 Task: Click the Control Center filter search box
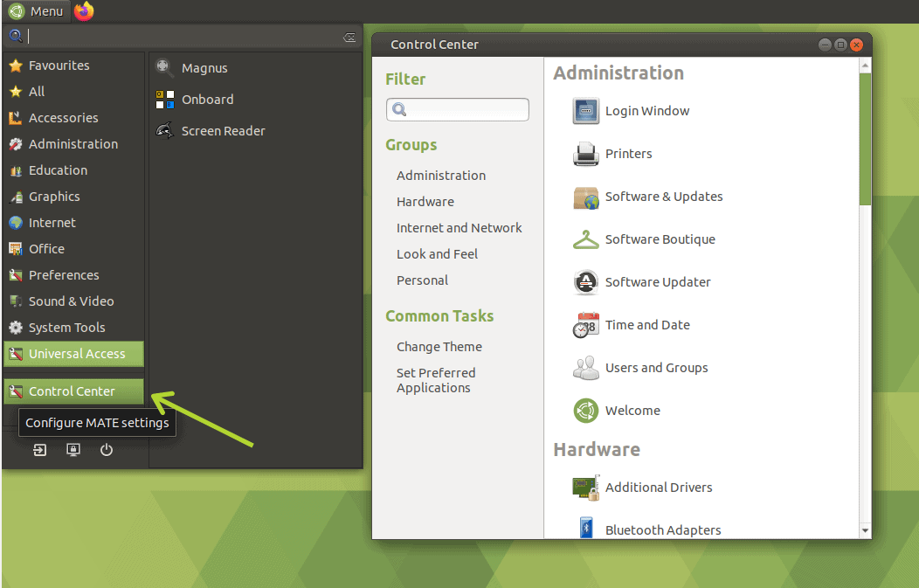tap(457, 109)
